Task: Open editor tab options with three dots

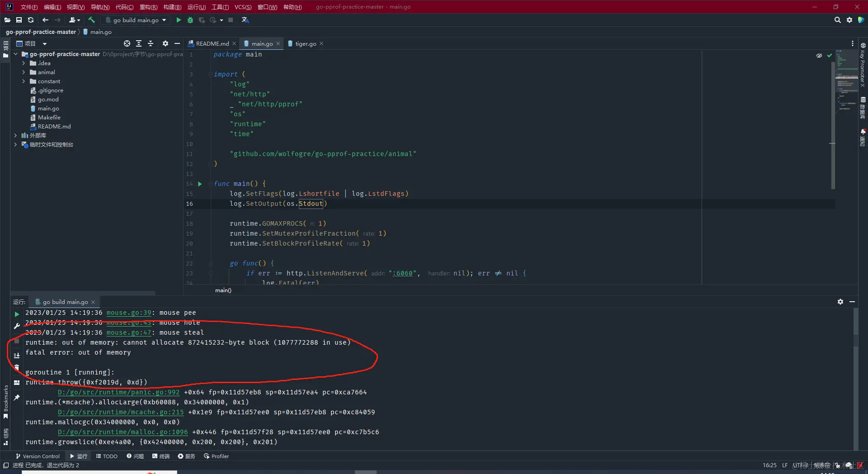Action: pos(853,43)
